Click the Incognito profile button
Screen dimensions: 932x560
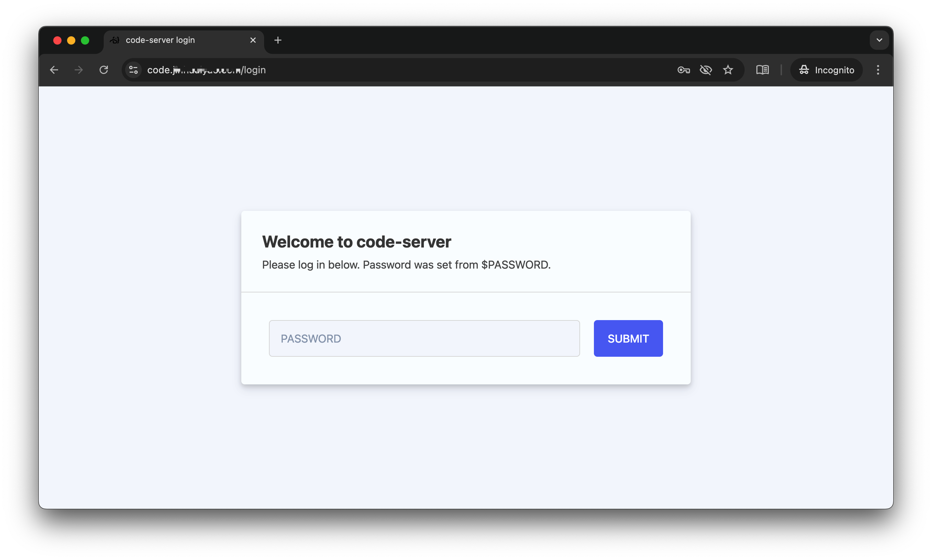826,70
